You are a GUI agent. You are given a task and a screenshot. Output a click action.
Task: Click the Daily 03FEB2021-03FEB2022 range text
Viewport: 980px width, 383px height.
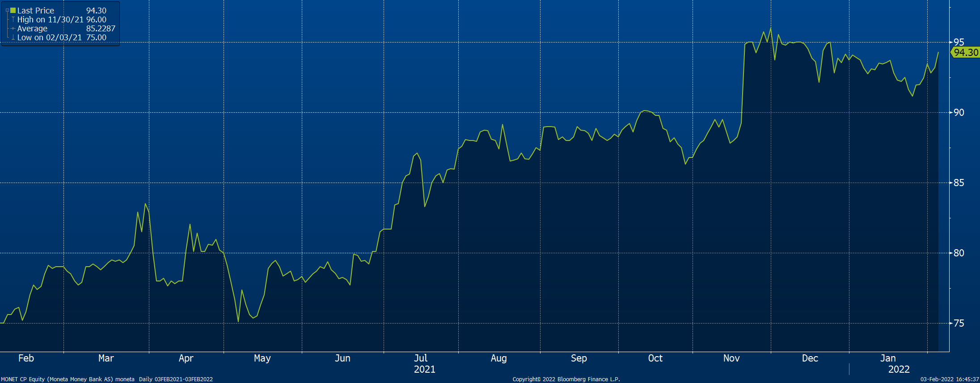(176, 379)
